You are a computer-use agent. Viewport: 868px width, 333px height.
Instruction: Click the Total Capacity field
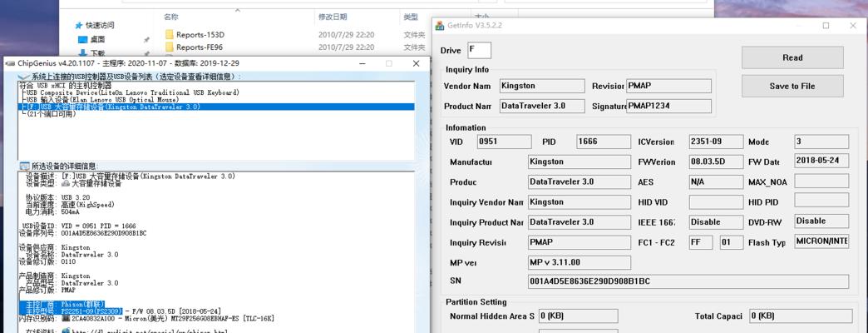click(x=801, y=316)
